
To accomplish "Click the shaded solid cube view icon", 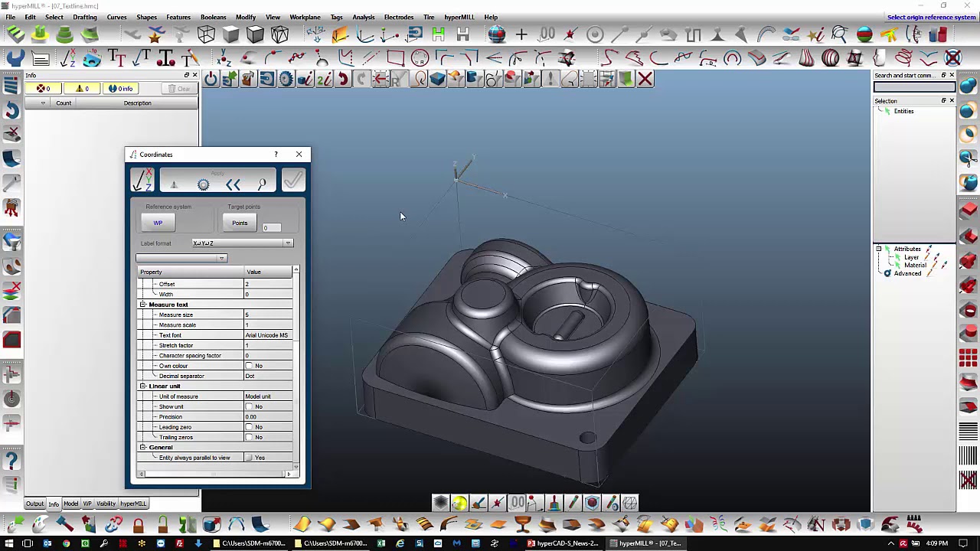I will [230, 34].
